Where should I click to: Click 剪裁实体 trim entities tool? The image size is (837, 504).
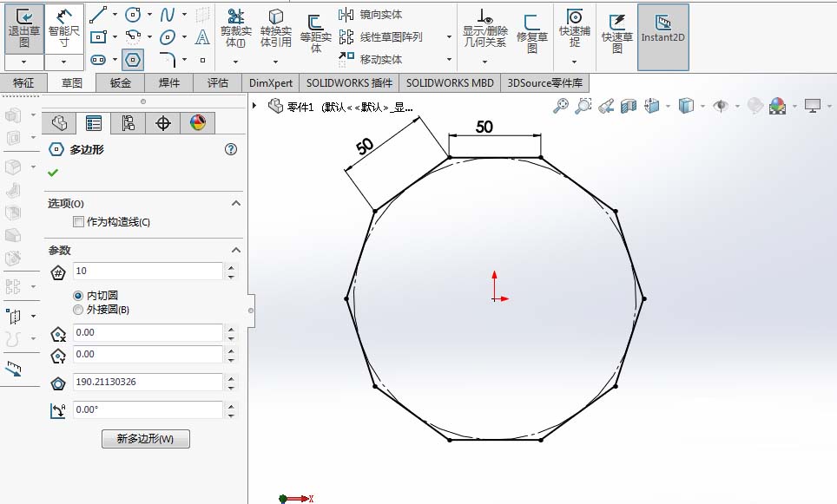point(235,29)
